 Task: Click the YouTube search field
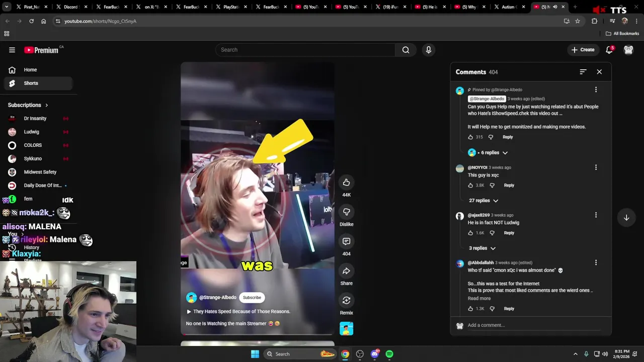(305, 50)
